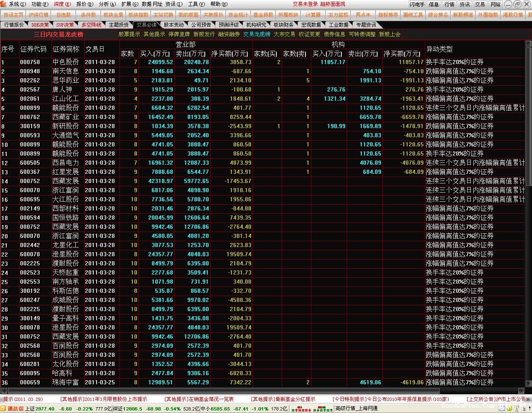Select the 新股上会 sub-tab

(x=390, y=34)
